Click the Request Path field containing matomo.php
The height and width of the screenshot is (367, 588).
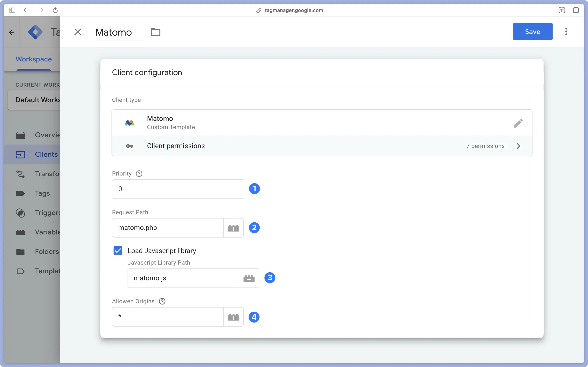coord(168,228)
